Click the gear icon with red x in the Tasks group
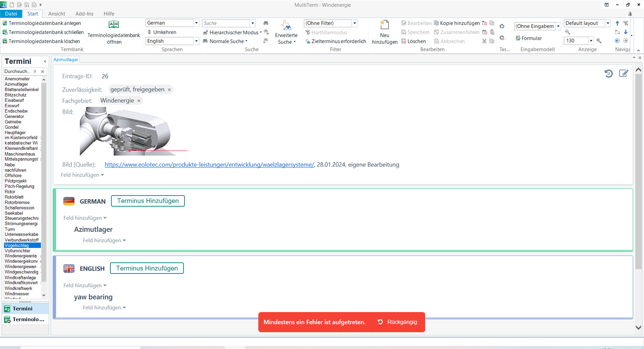644x349 pixels. (502, 38)
